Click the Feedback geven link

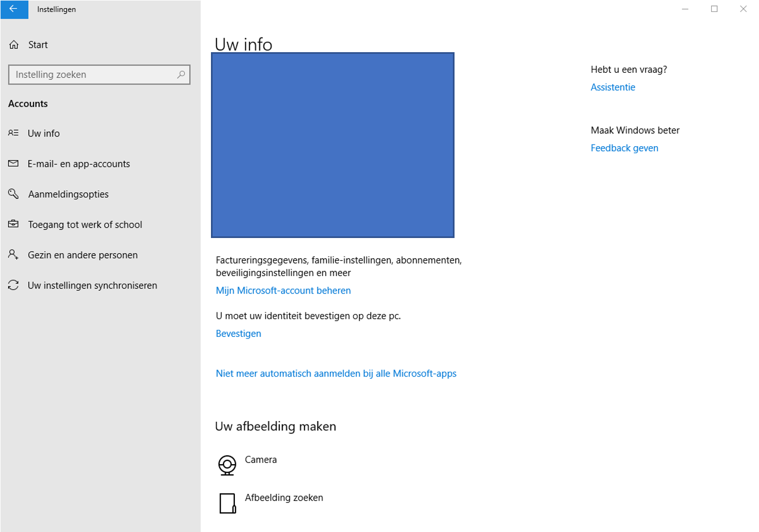pos(625,148)
